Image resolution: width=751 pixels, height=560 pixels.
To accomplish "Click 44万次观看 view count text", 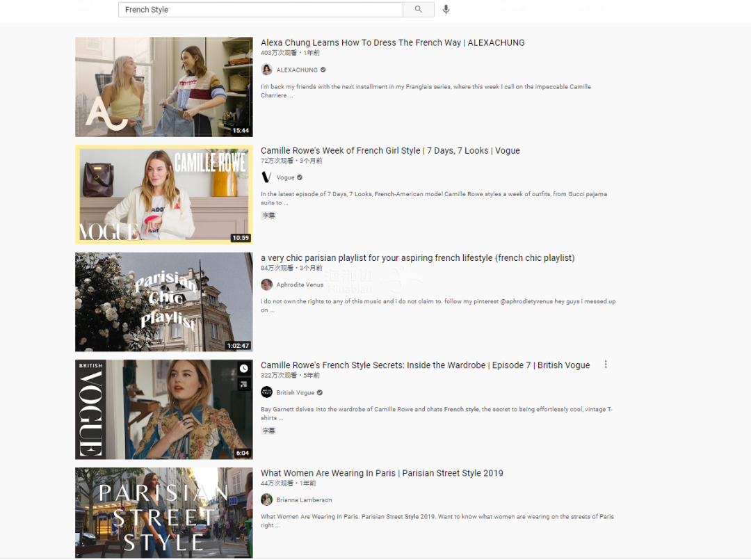I will 277,483.
